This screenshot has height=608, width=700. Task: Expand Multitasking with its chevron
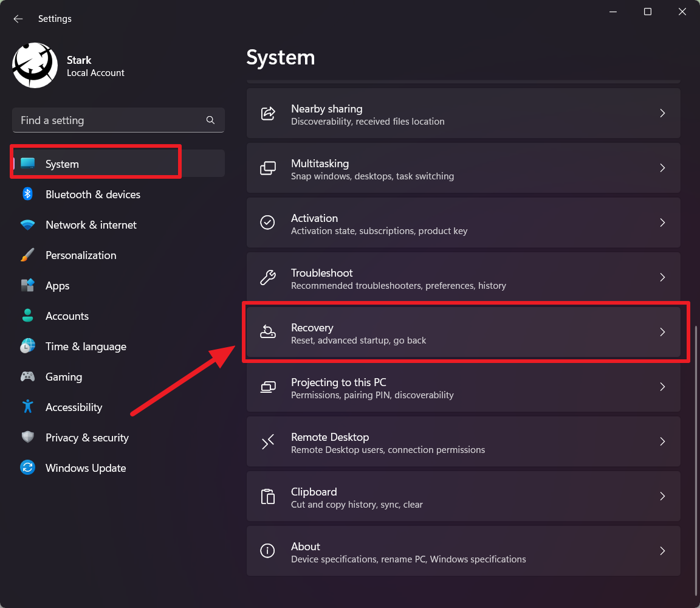pos(662,168)
